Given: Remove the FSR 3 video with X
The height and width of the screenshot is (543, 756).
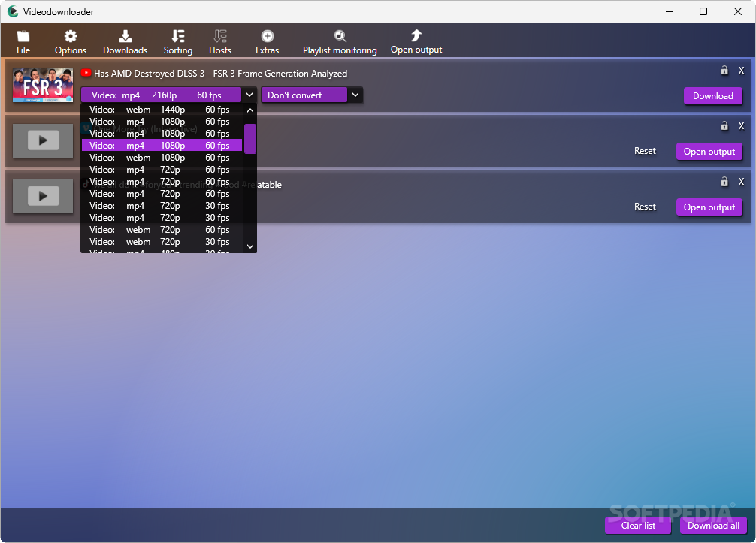Looking at the screenshot, I should pos(742,71).
